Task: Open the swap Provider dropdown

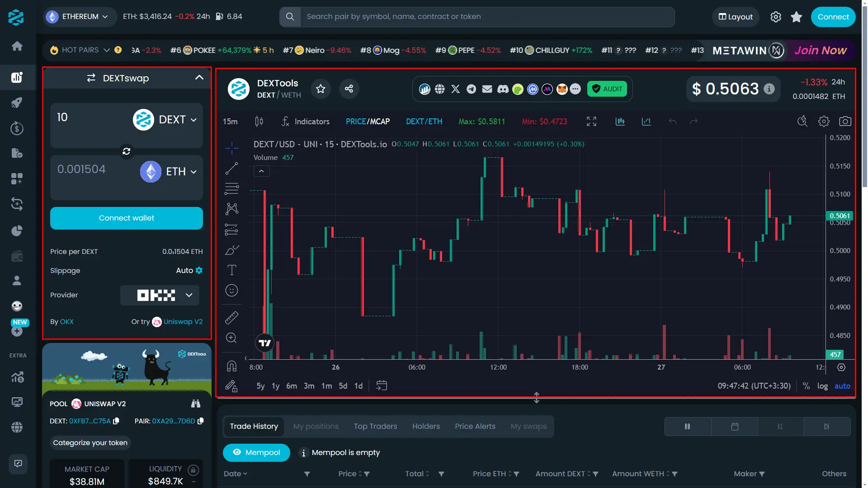Action: point(160,295)
